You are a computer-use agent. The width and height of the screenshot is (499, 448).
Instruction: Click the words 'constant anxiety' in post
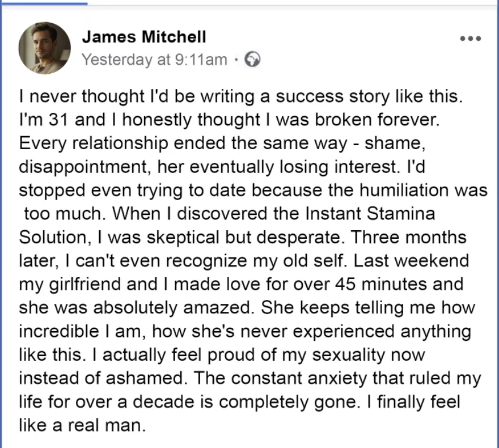click(x=299, y=378)
